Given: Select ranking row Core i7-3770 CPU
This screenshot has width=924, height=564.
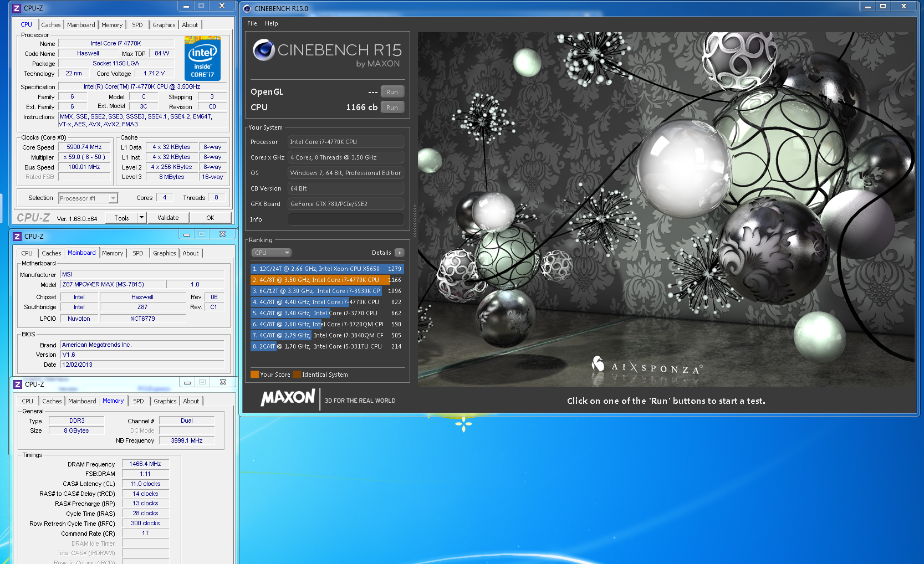Looking at the screenshot, I should coord(327,313).
